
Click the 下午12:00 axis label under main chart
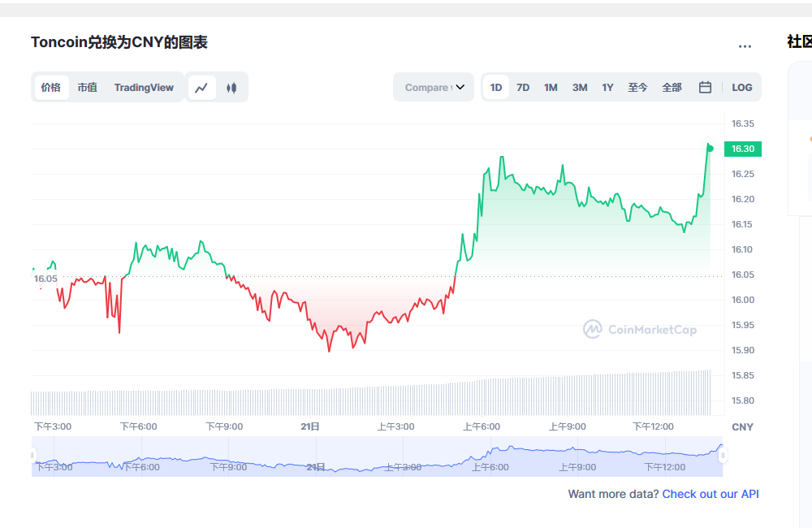coord(653,426)
